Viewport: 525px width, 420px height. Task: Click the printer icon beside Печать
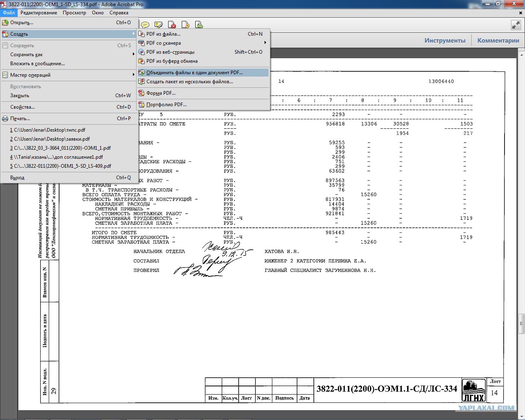point(5,119)
